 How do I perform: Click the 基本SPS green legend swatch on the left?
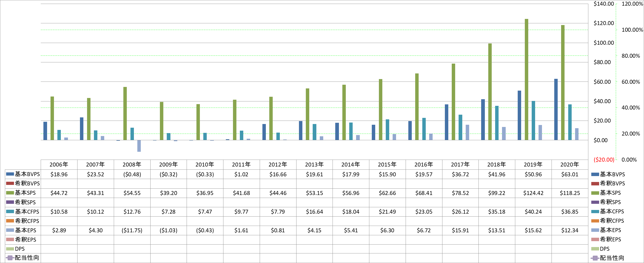pyautogui.click(x=10, y=193)
